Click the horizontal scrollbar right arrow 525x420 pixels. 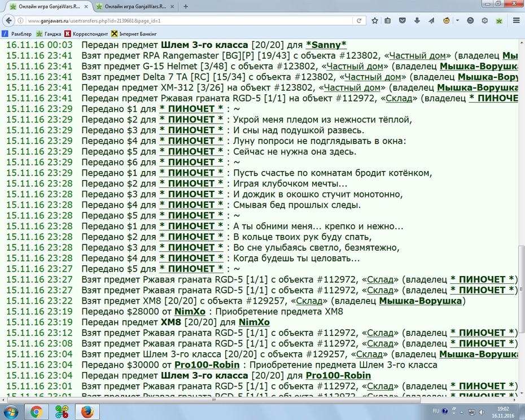point(516,400)
